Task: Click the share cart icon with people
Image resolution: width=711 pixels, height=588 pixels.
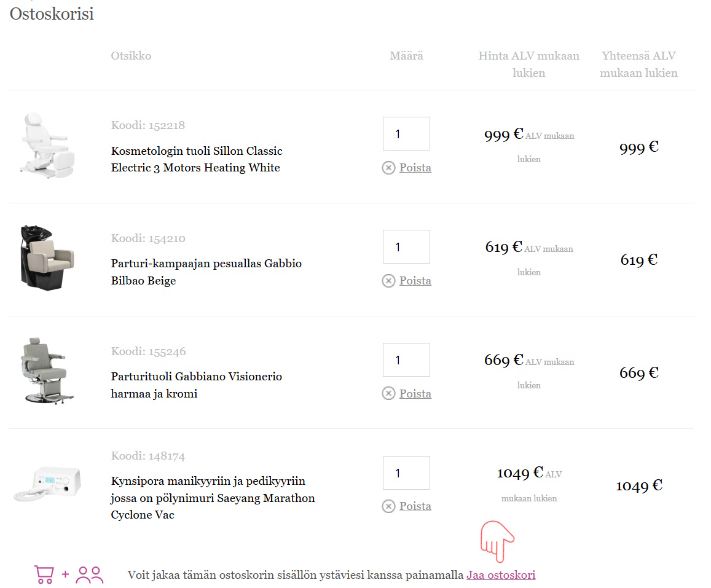Action: click(x=69, y=574)
